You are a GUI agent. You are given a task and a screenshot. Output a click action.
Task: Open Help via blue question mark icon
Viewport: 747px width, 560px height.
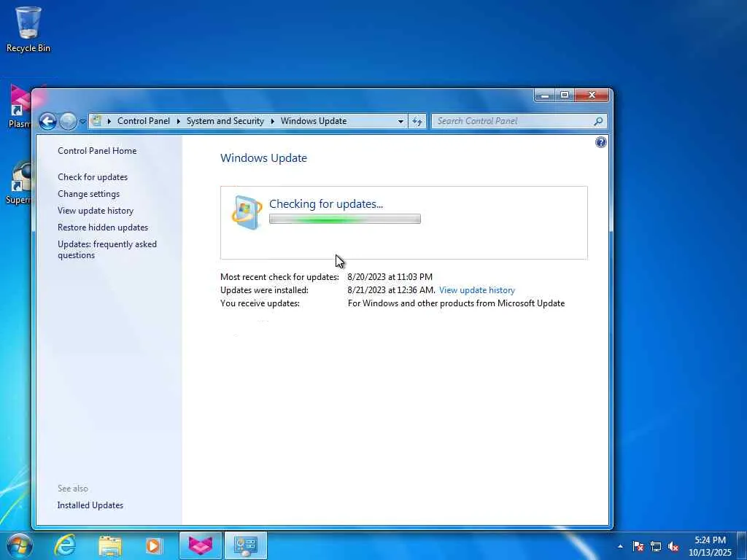601,142
